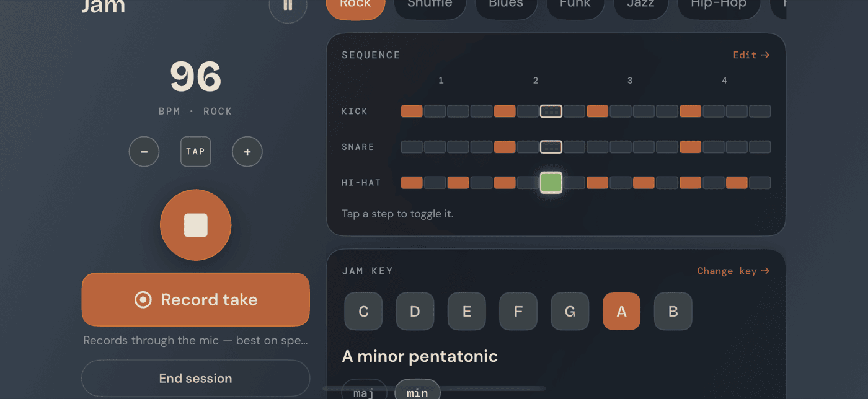868x399 pixels.
Task: Enable hi-hat step 2
Action: [x=435, y=183]
